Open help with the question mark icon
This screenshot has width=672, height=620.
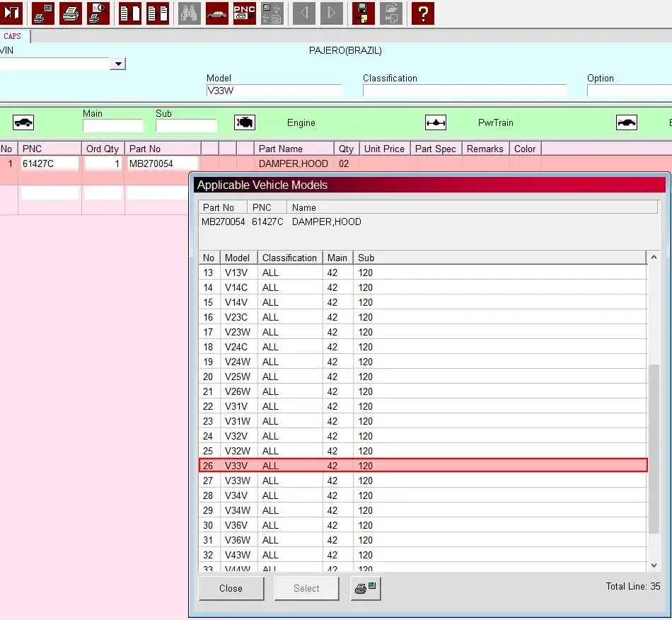point(422,13)
